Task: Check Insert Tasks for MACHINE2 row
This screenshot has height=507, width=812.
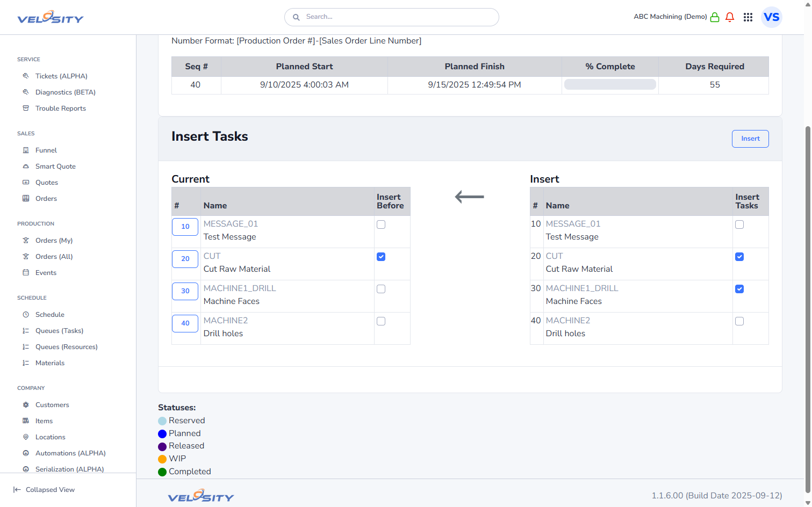Action: [739, 321]
